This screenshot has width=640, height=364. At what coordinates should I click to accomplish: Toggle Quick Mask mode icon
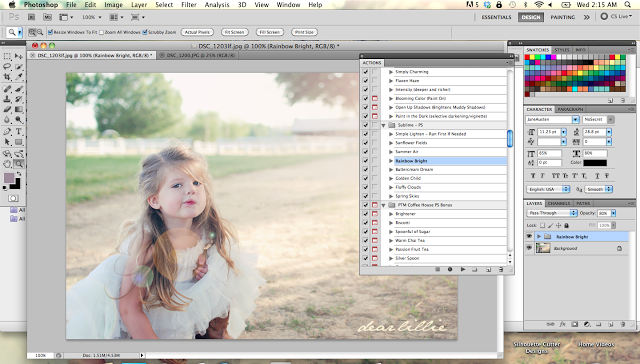[x=13, y=198]
